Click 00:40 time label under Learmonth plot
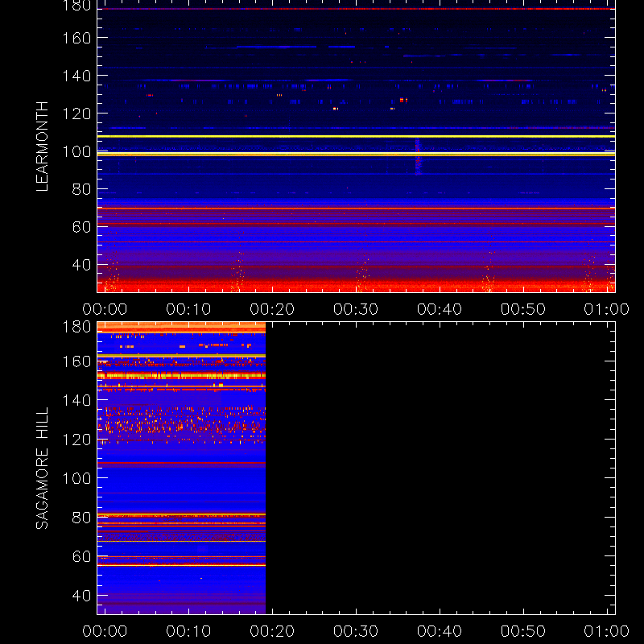 tap(440, 309)
